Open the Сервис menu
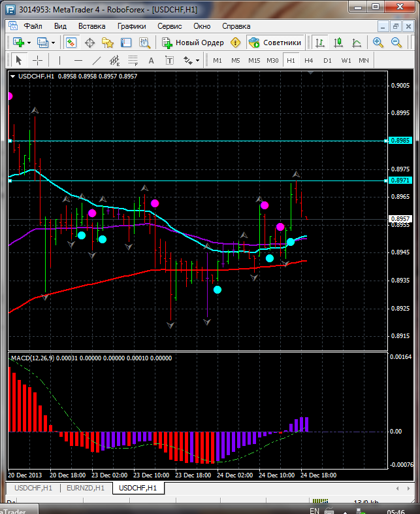 [170, 26]
